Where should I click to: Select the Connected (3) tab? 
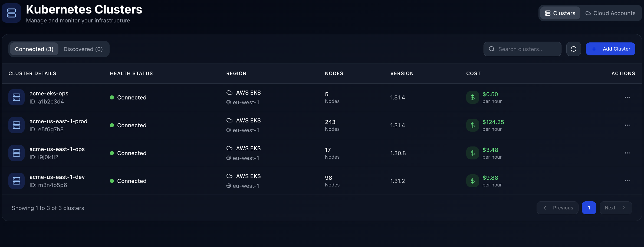coord(34,49)
